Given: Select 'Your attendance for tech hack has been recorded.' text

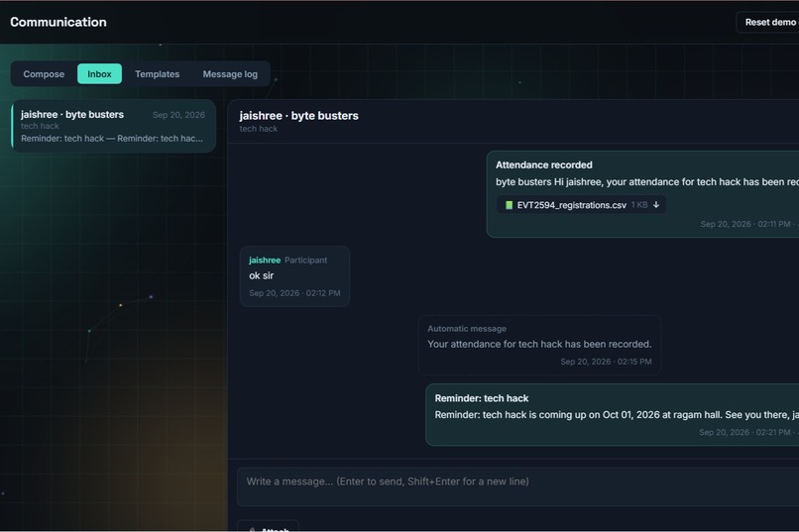Looking at the screenshot, I should tap(539, 344).
